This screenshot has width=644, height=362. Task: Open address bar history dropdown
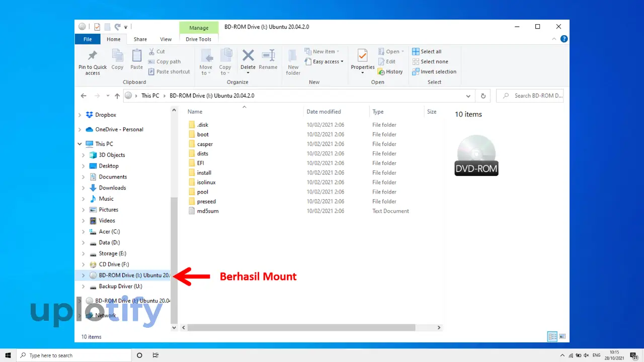468,96
